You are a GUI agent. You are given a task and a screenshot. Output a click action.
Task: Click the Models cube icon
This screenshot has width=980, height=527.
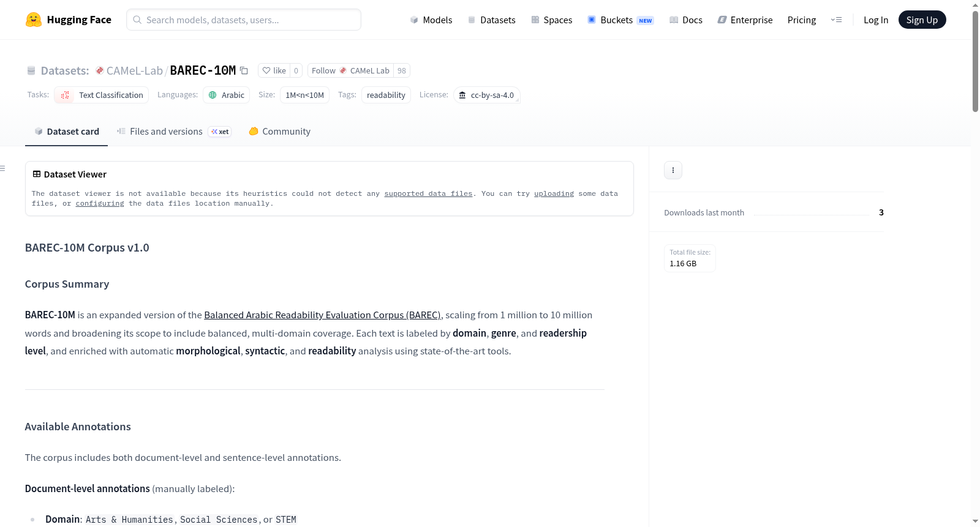414,20
